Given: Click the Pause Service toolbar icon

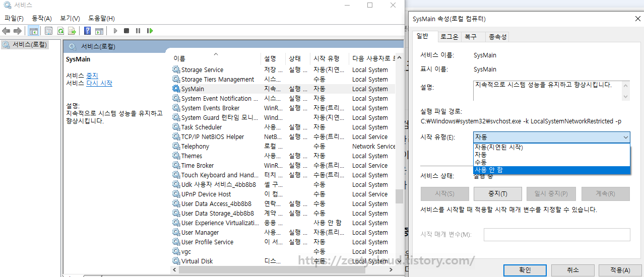Looking at the screenshot, I should tap(138, 31).
